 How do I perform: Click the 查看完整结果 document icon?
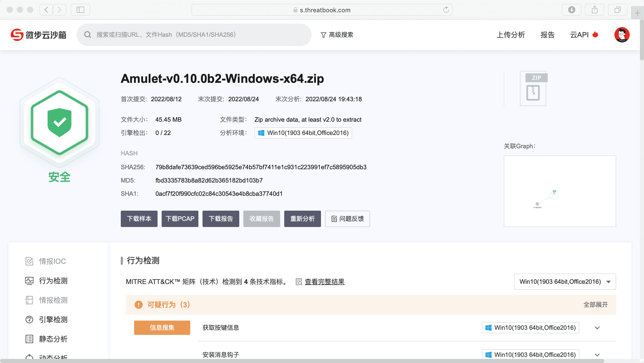pyautogui.click(x=299, y=282)
